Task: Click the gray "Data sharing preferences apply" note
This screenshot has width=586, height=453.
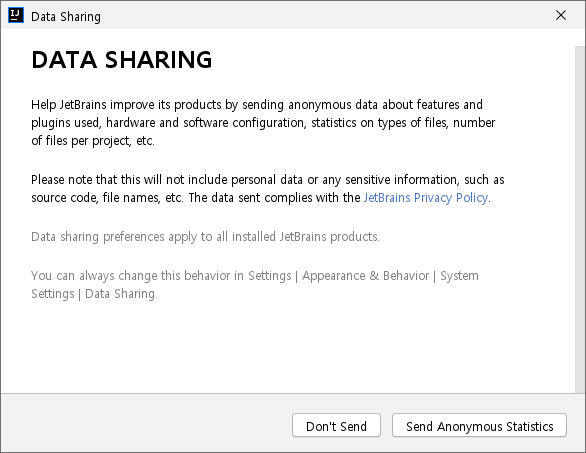Action: tap(205, 237)
